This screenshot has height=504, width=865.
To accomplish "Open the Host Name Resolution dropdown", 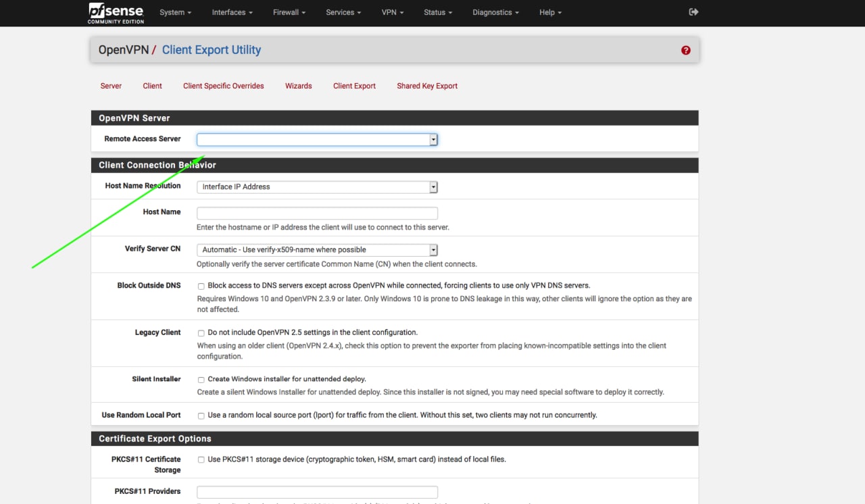I will pyautogui.click(x=318, y=187).
